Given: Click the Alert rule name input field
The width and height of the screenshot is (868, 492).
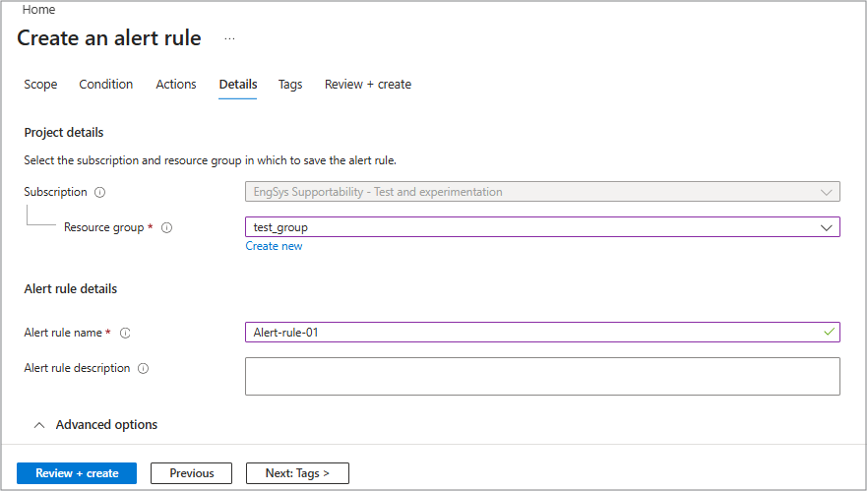Looking at the screenshot, I should 531,333.
